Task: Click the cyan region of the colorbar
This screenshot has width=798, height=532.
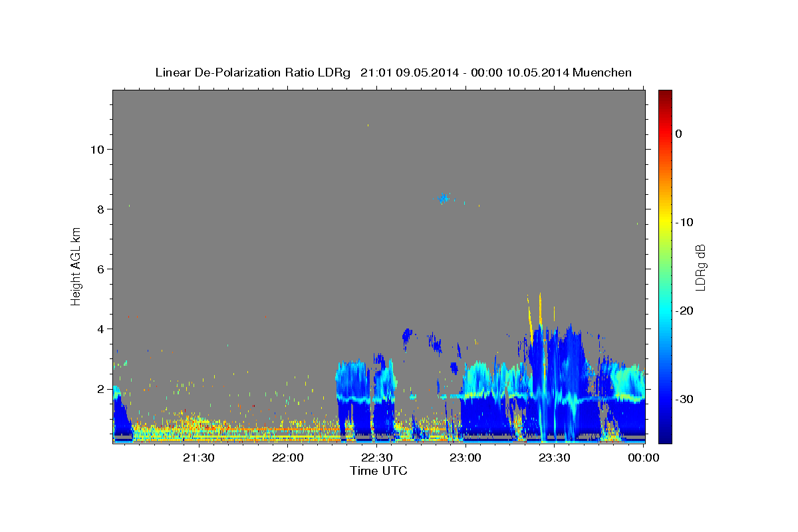Action: pyautogui.click(x=665, y=311)
